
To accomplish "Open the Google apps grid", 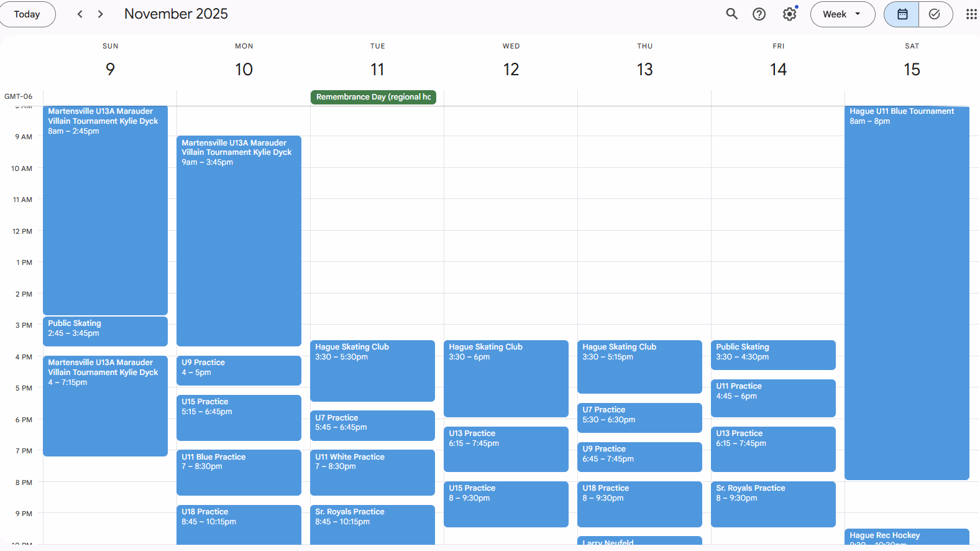I will (x=971, y=14).
